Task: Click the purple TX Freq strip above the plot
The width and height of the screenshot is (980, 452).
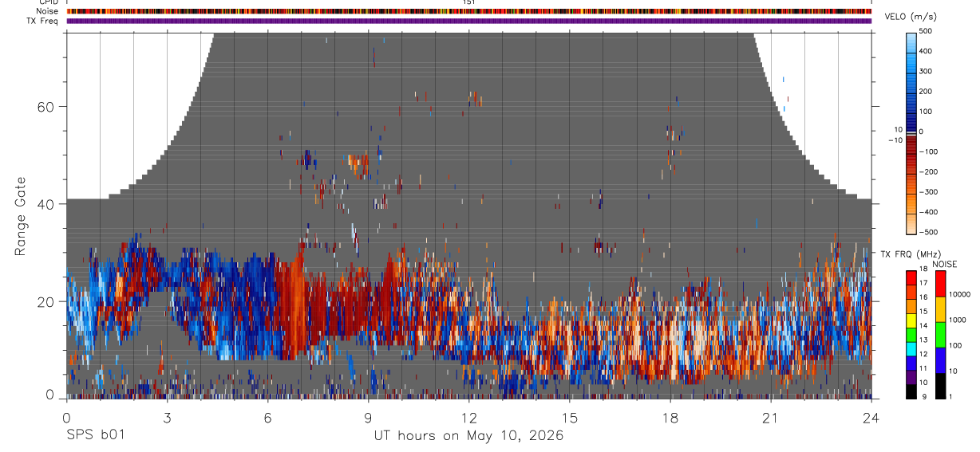Action: click(x=469, y=21)
